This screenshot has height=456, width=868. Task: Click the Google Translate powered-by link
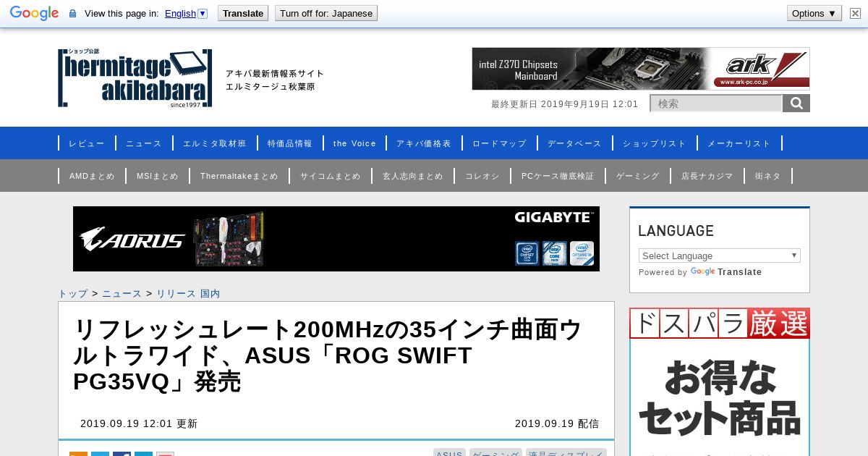pos(726,272)
